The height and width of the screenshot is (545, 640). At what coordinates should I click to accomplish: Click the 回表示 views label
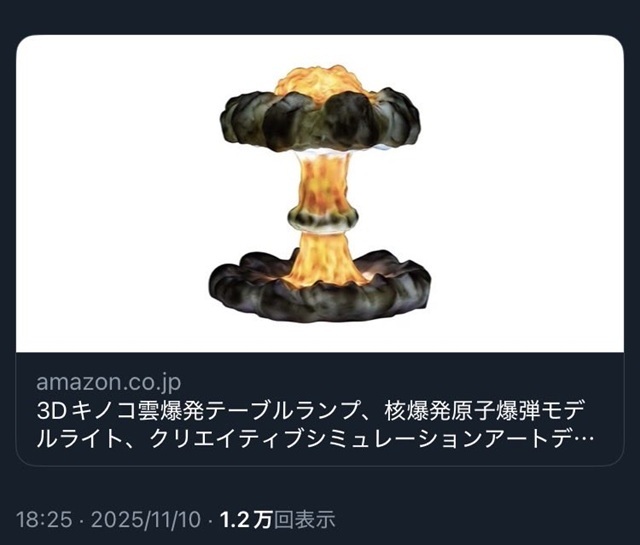coord(304,520)
